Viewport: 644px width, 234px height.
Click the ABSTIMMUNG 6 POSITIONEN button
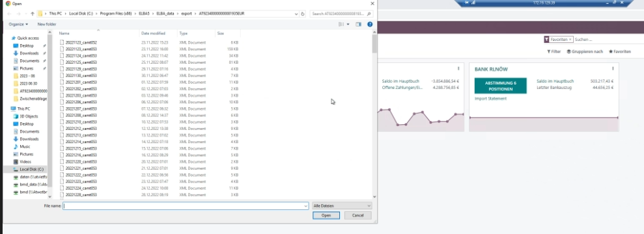(500, 86)
